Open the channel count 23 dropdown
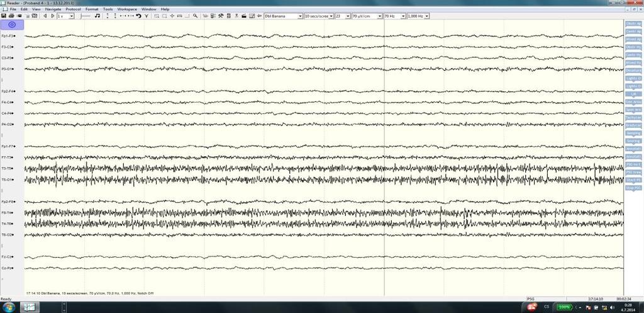Image resolution: width=644 pixels, height=313 pixels. tap(348, 16)
